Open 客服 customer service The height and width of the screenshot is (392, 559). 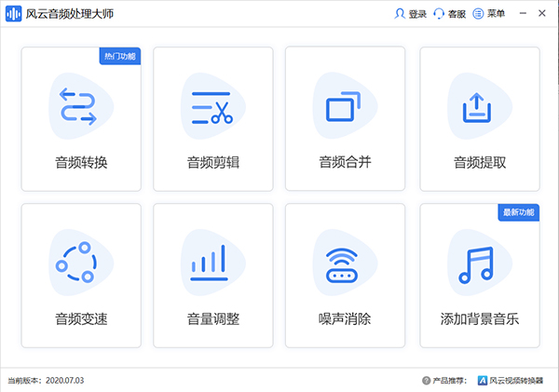(449, 15)
